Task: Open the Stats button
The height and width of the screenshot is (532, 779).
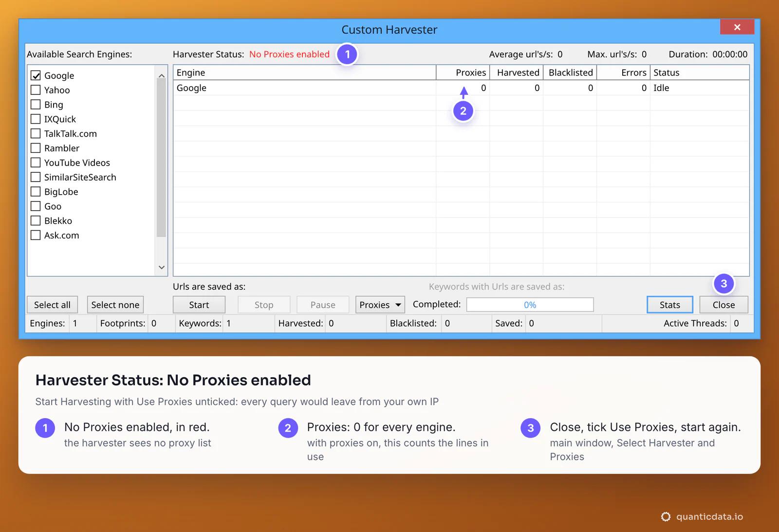Action: (x=670, y=305)
